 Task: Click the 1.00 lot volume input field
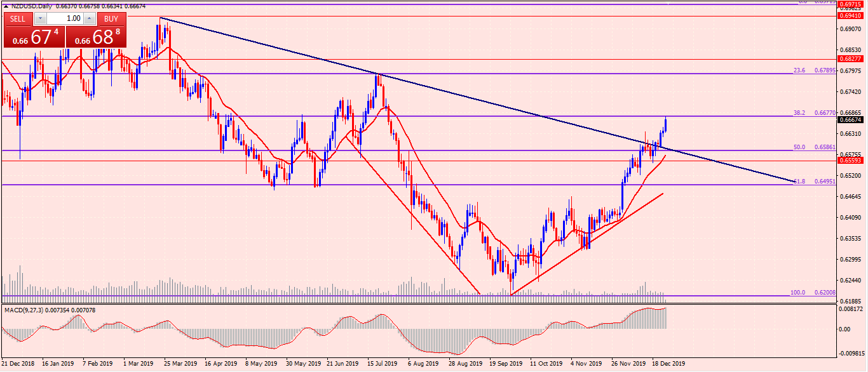(x=65, y=18)
